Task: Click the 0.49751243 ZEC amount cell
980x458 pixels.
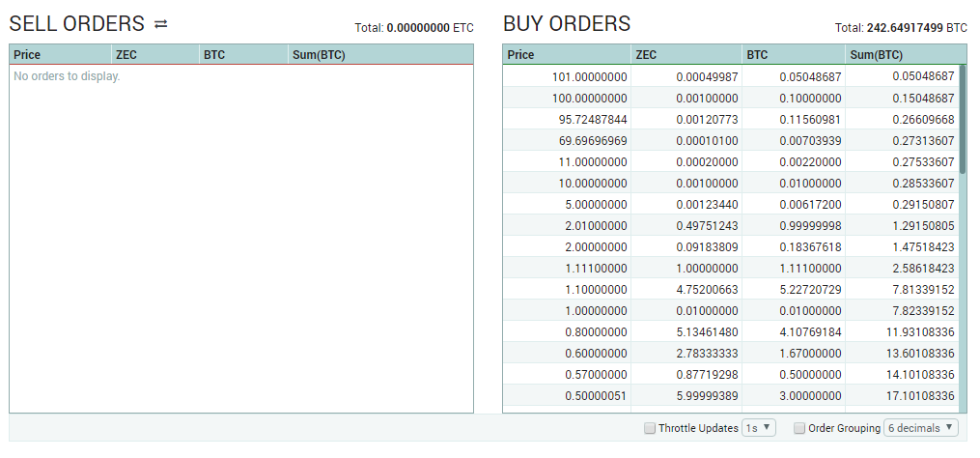Action: [x=686, y=225]
